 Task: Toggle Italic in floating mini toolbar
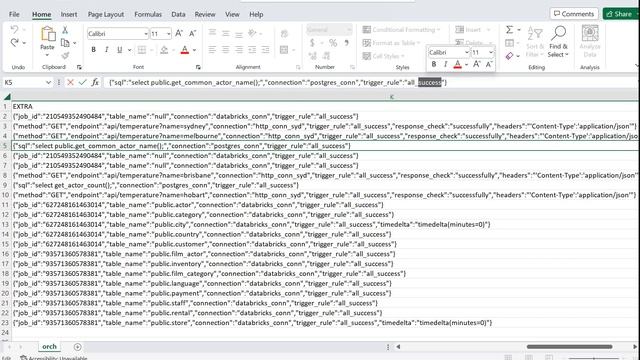(x=445, y=64)
